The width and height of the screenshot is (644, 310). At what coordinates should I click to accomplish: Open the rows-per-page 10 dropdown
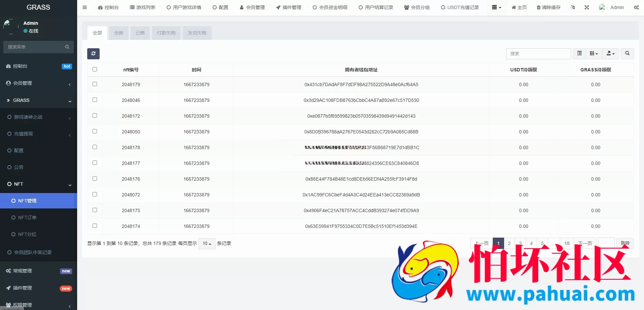coord(207,243)
